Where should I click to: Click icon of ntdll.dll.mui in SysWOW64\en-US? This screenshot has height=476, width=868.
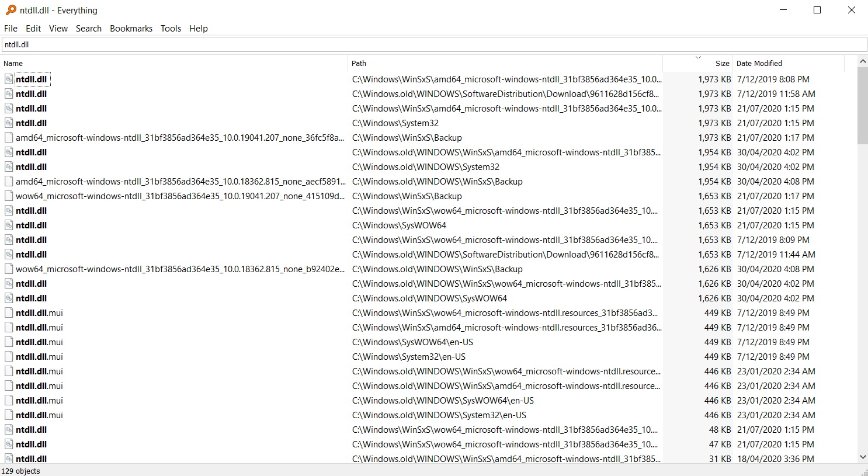point(9,342)
